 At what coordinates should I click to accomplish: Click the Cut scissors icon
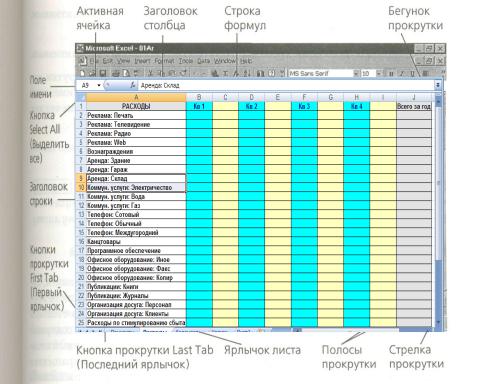point(151,73)
